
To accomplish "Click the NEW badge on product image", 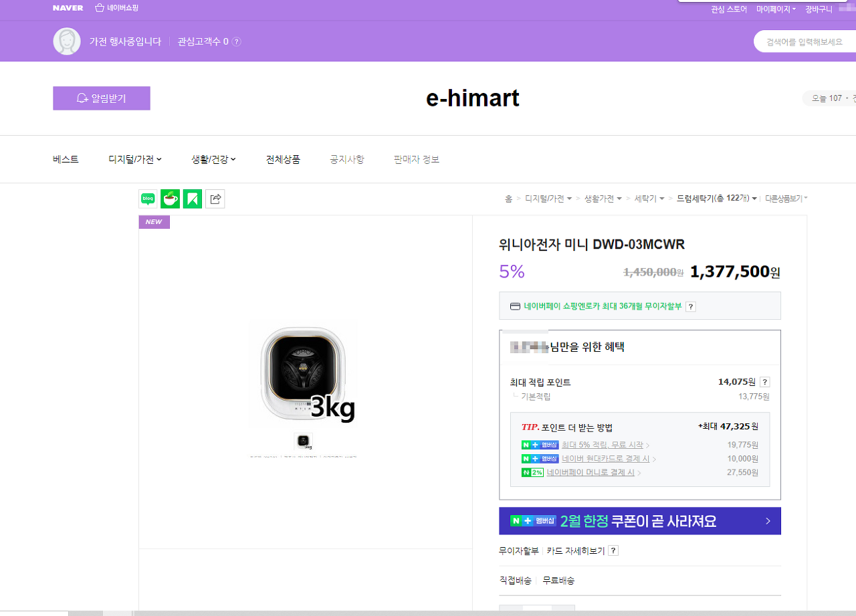I will (x=154, y=222).
